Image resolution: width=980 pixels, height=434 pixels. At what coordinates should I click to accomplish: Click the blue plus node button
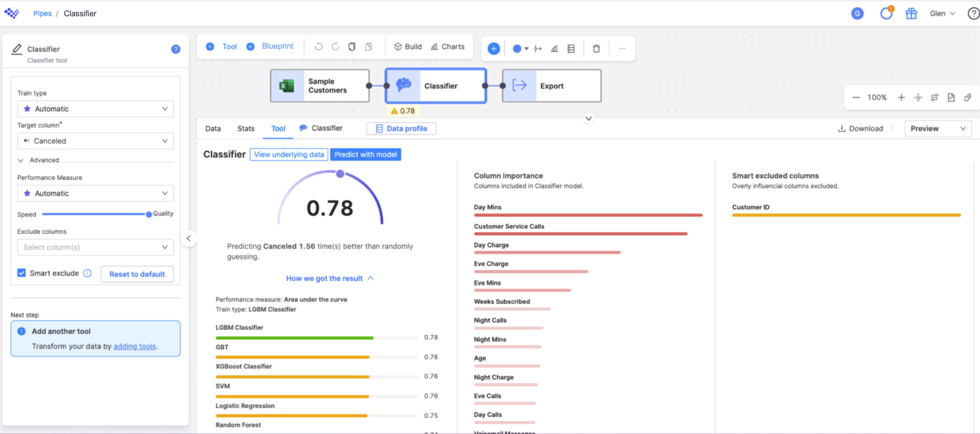click(x=493, y=49)
